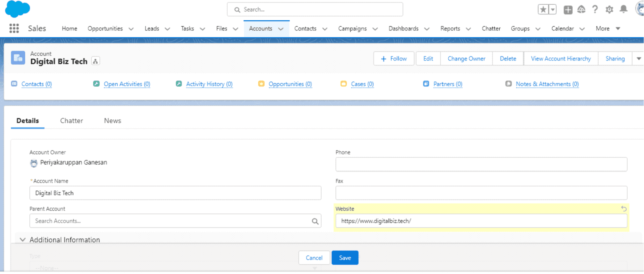Click the Favorites star icon

pos(543,9)
